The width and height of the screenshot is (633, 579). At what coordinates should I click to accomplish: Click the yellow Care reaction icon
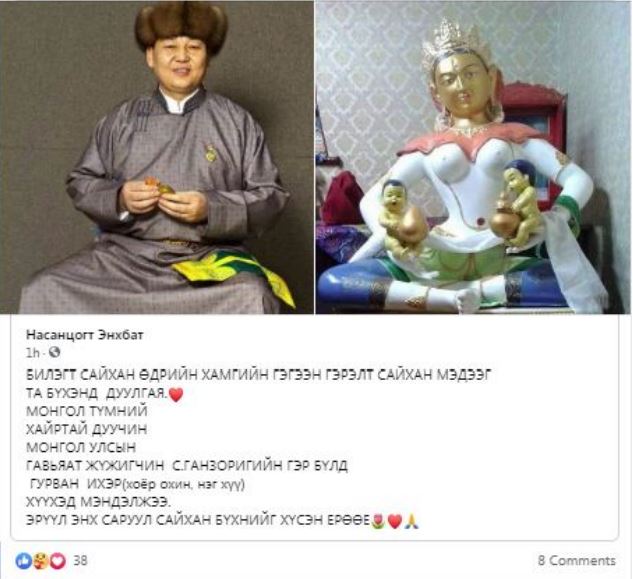click(x=41, y=561)
